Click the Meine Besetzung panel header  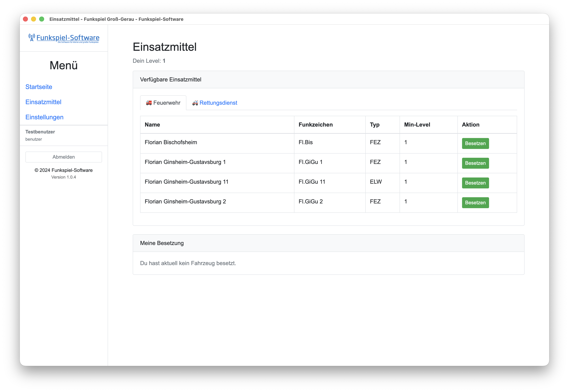point(162,243)
